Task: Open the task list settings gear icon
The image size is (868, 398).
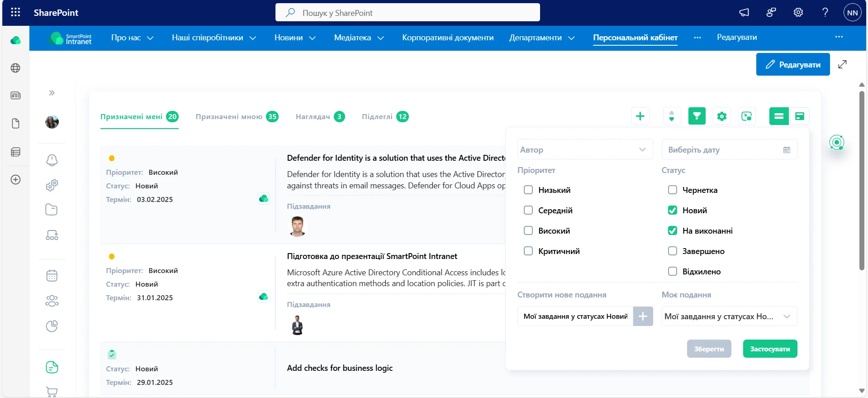Action: tap(721, 116)
